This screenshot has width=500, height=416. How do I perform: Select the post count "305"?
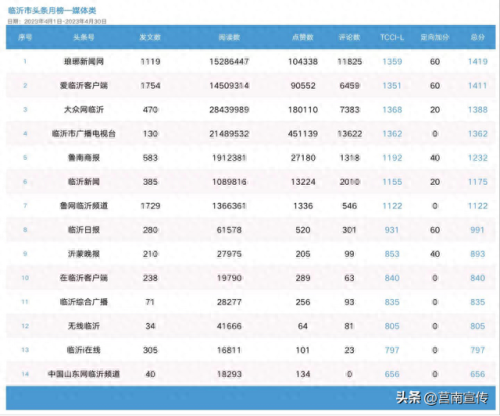point(150,350)
